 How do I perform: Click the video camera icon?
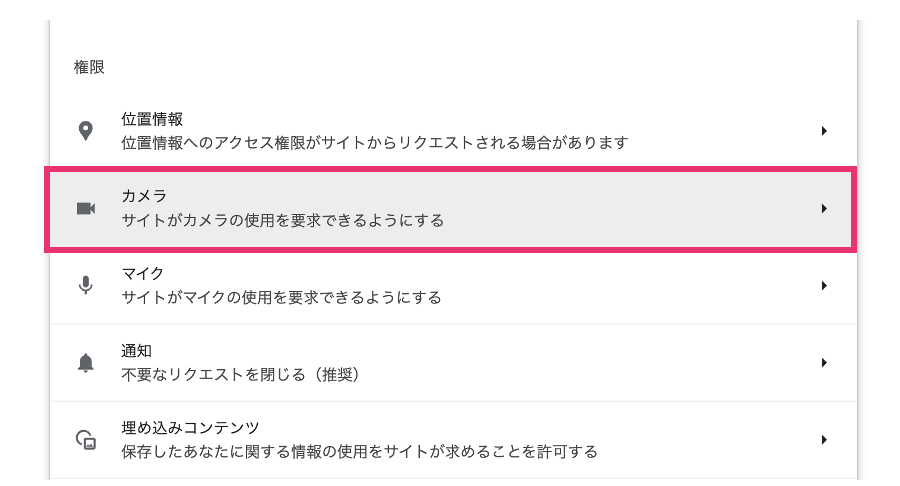86,208
